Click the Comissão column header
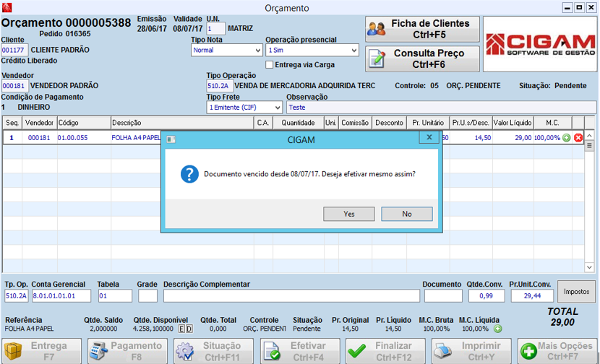The height and width of the screenshot is (364, 600). click(x=355, y=123)
